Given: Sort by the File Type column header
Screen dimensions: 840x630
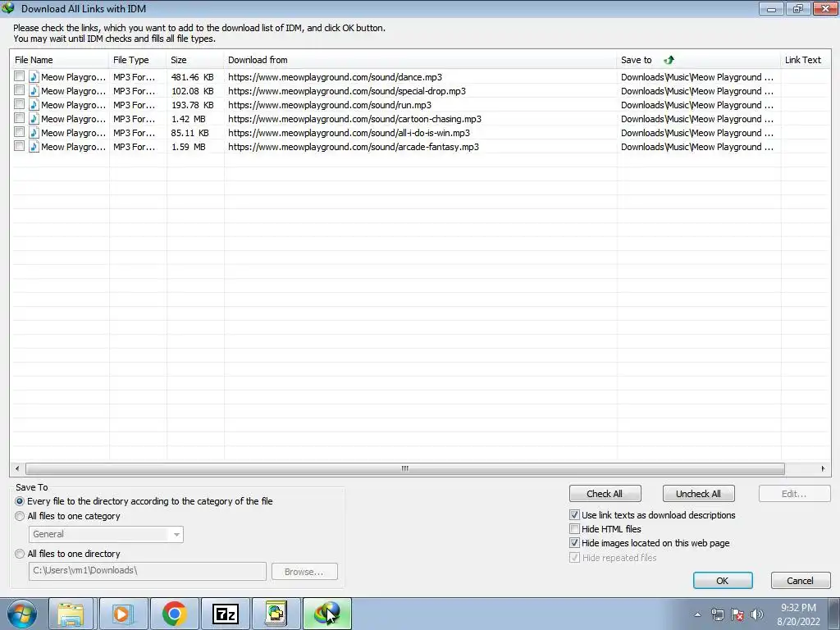Looking at the screenshot, I should click(x=138, y=60).
